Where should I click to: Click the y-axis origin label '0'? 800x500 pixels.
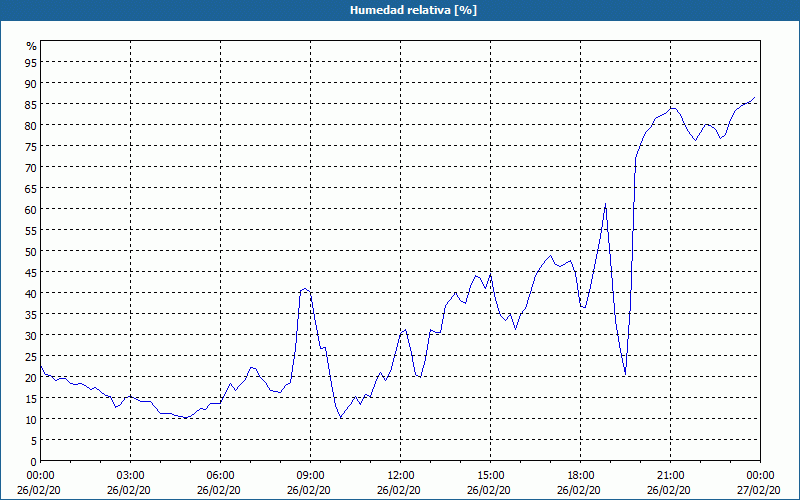[x=34, y=462]
